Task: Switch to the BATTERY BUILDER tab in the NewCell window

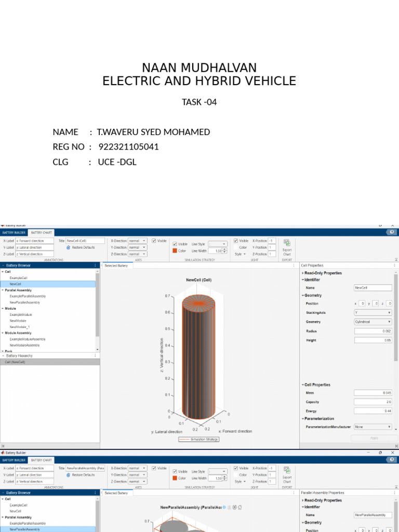Action: [x=14, y=233]
